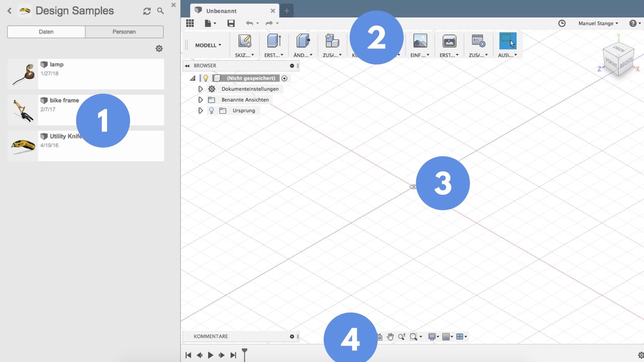Switch to the Daten tab
The image size is (644, 362).
[x=46, y=32]
